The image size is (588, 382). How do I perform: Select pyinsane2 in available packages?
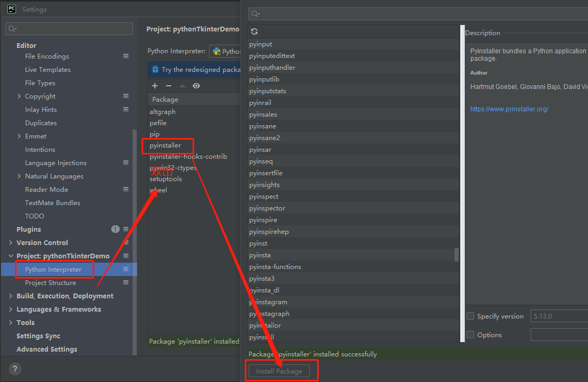pyautogui.click(x=353, y=138)
